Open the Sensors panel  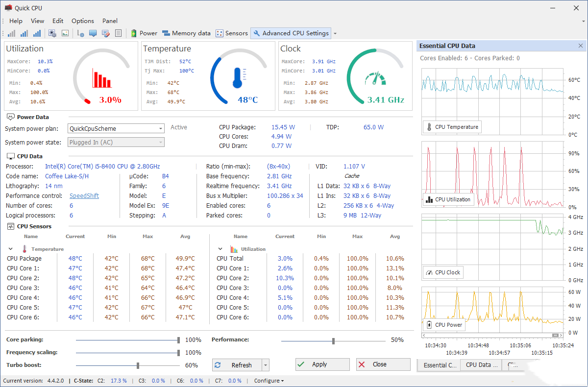(x=231, y=33)
